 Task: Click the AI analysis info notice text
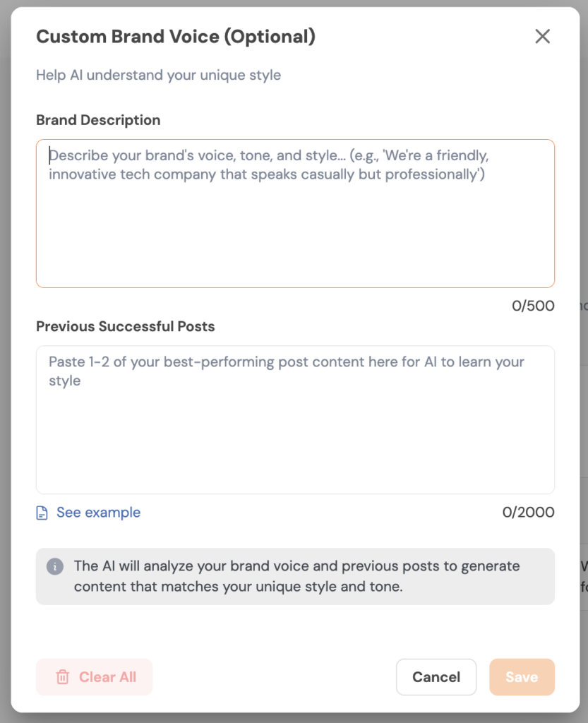pos(296,576)
